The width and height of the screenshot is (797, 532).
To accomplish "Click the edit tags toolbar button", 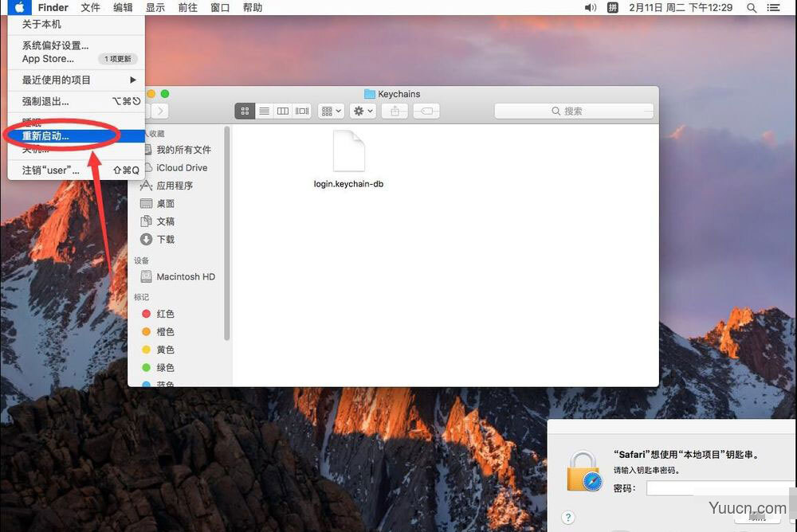I will [426, 111].
